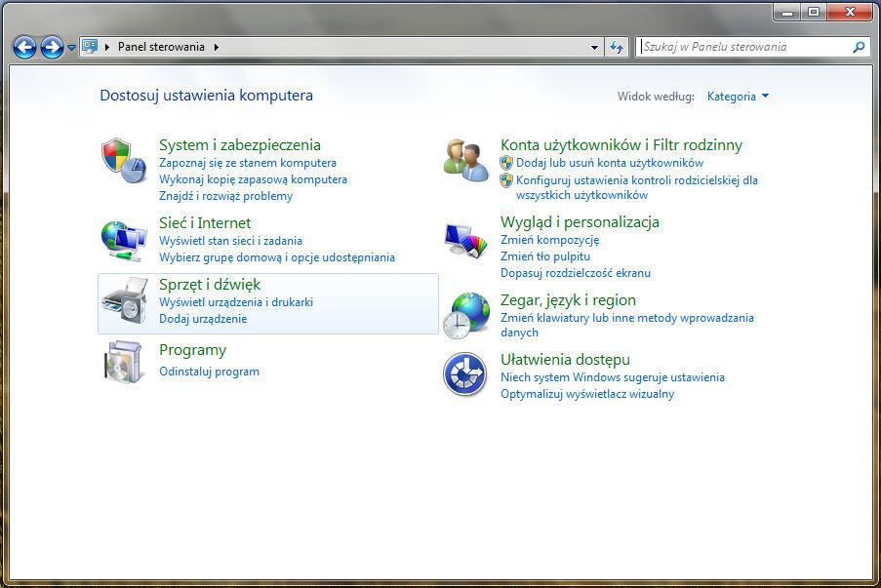Click shield icon beside Konfiguruj ustawienia kontroli

[x=506, y=180]
